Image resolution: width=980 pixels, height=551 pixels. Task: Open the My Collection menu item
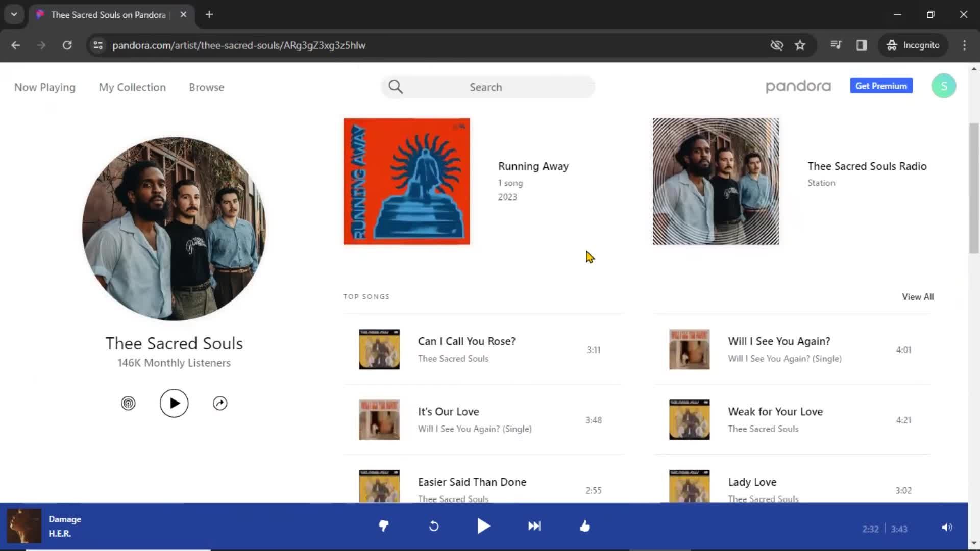[133, 87]
